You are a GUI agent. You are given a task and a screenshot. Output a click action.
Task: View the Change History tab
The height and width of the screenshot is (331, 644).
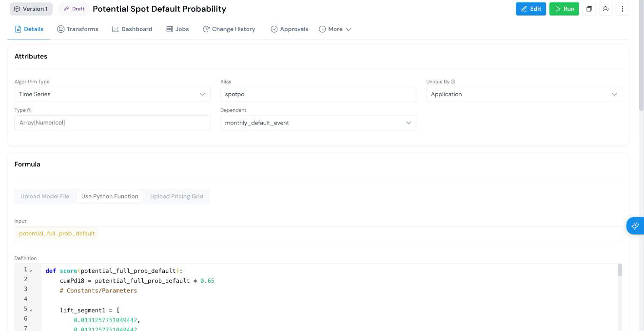pyautogui.click(x=229, y=29)
